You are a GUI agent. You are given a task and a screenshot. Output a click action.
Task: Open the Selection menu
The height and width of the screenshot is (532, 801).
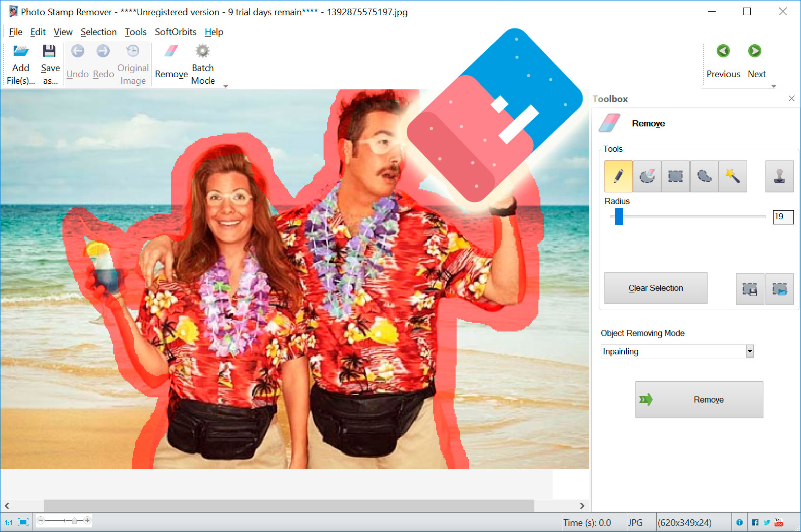click(99, 32)
